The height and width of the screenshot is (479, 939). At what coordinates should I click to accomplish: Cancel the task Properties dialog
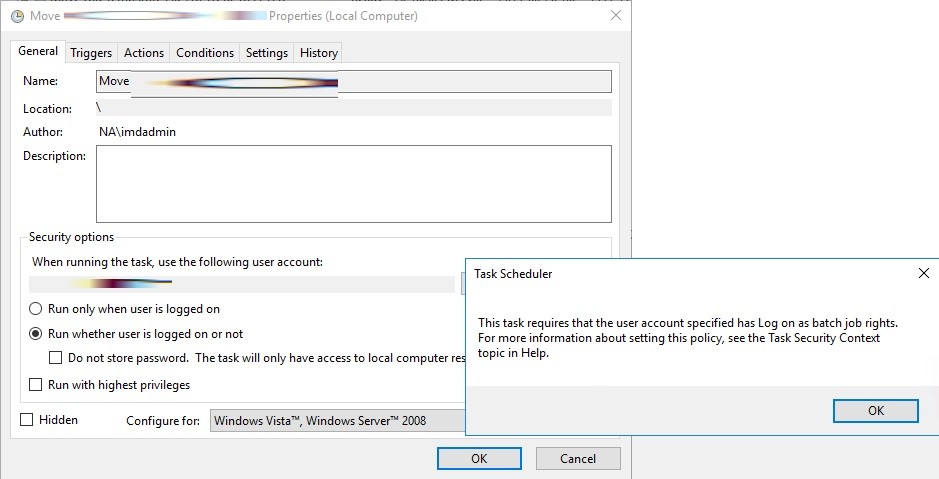578,458
